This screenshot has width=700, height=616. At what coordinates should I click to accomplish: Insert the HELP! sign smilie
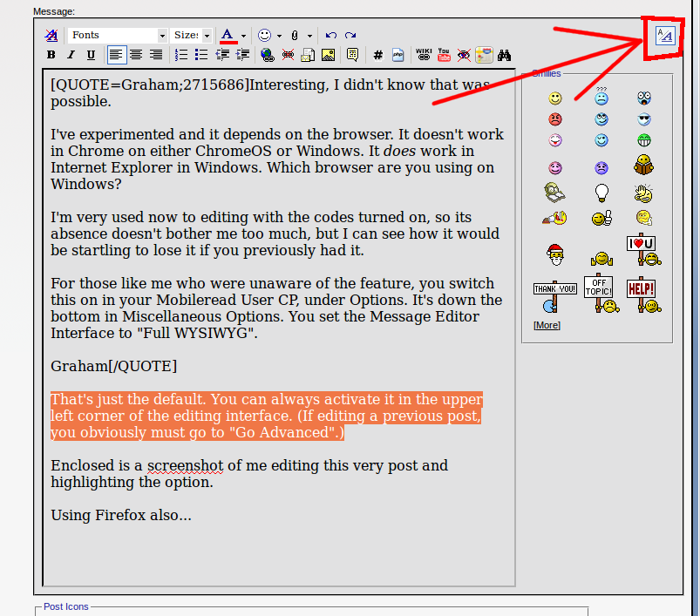pos(643,294)
